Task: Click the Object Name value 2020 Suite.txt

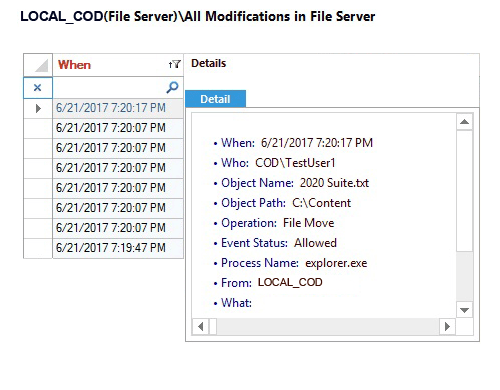Action: tap(334, 183)
